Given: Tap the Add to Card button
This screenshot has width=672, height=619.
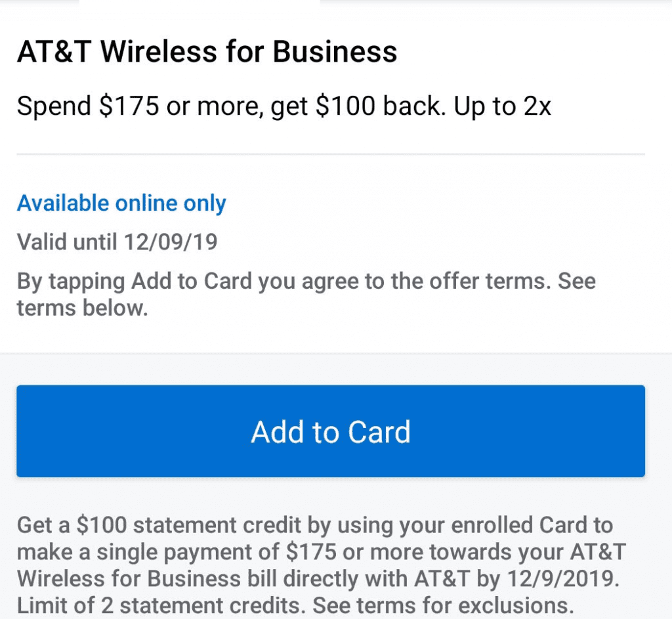Looking at the screenshot, I should pyautogui.click(x=331, y=431).
